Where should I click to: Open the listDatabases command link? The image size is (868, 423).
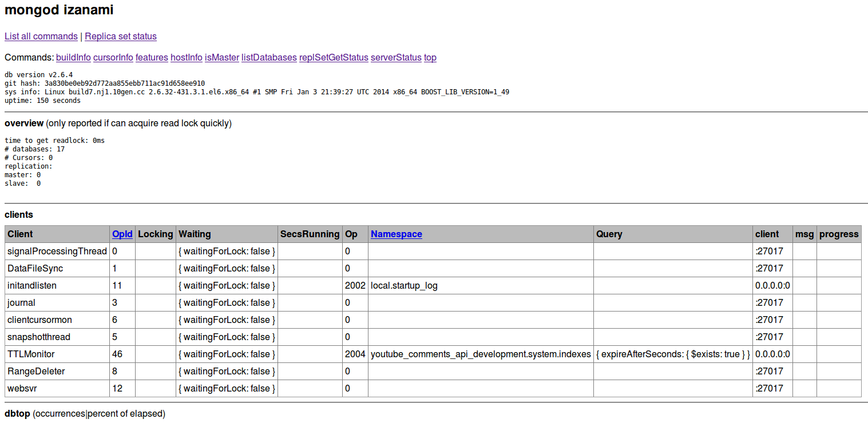coord(269,57)
